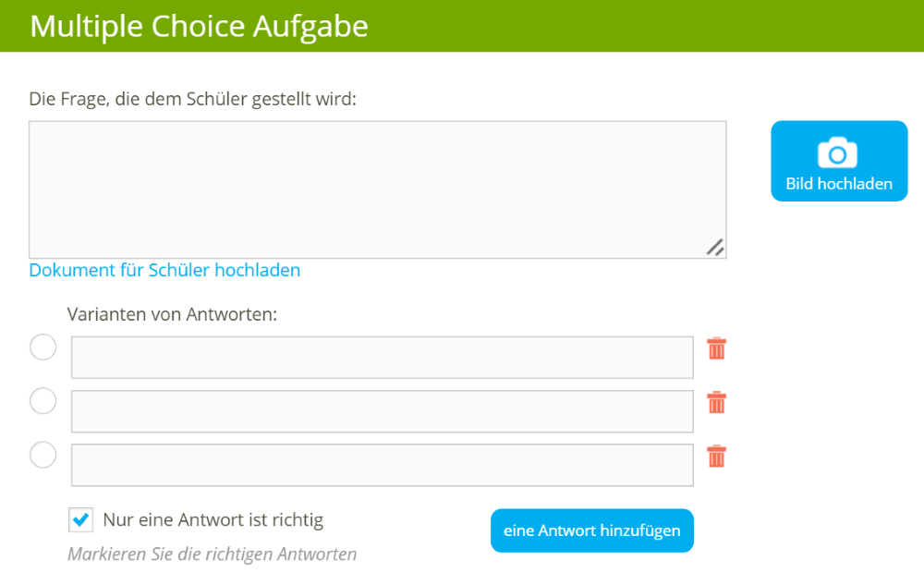Open 'Dokument für Schüler hochladen' link

164,270
